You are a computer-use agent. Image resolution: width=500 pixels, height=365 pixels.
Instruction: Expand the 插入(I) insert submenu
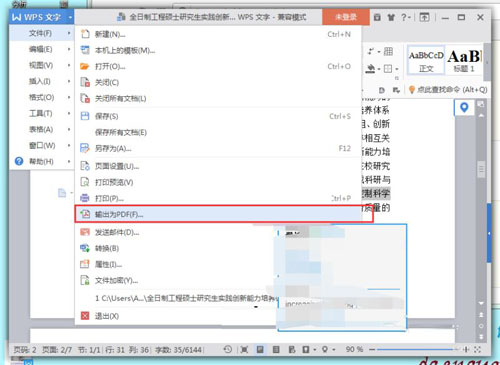click(x=42, y=81)
